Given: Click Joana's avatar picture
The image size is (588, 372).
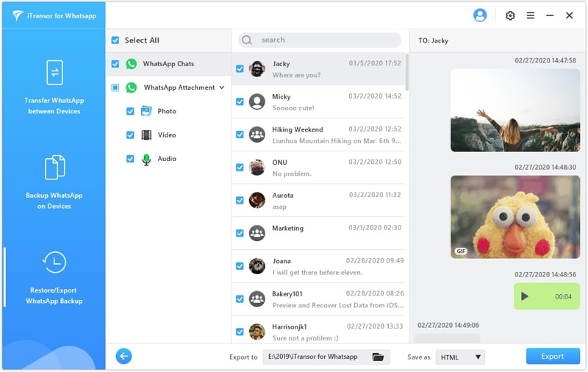Looking at the screenshot, I should click(257, 266).
